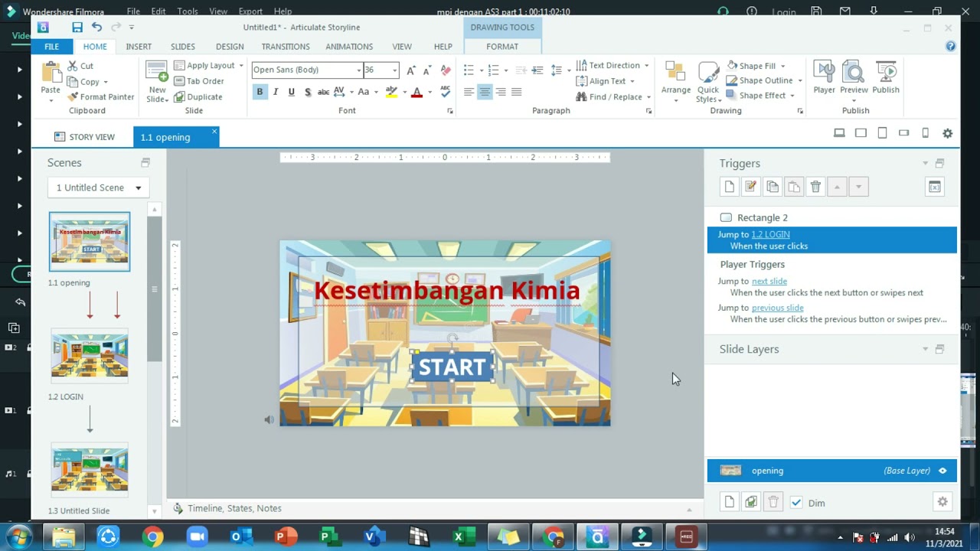
Task: Add a new slide layer
Action: coord(730,502)
